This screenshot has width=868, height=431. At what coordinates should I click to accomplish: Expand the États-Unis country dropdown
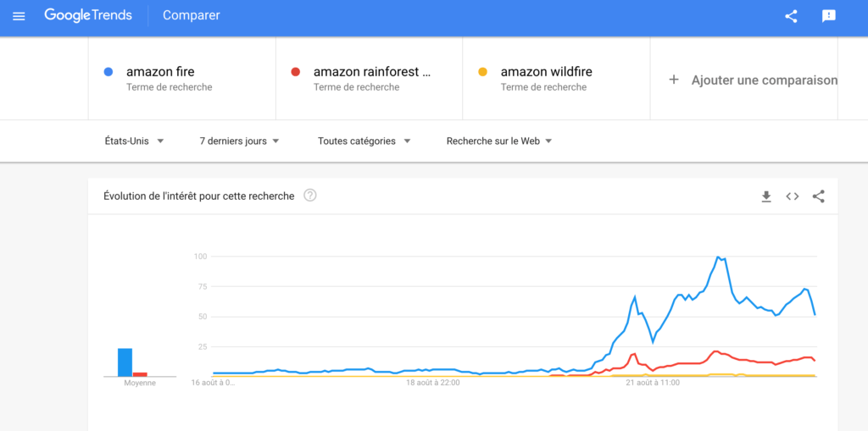(x=134, y=141)
